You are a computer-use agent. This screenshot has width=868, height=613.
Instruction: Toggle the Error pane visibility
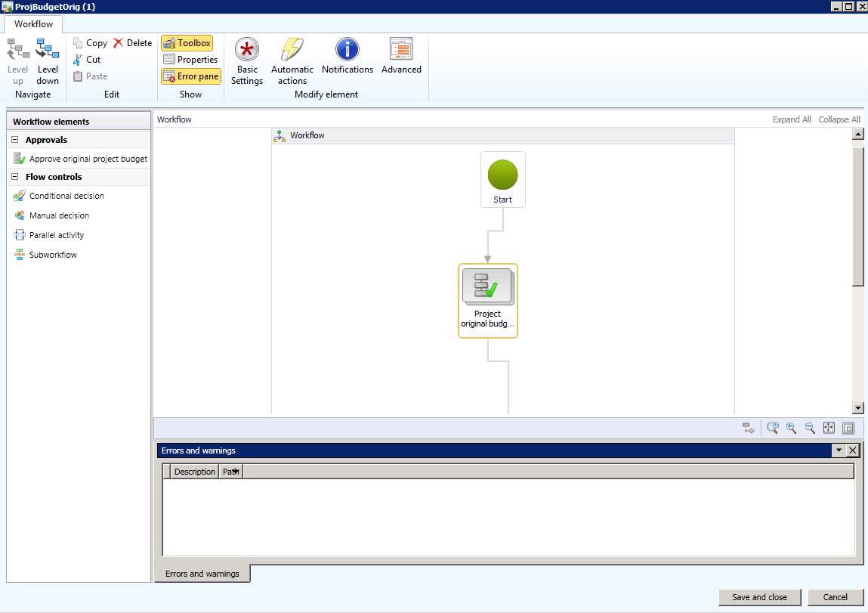tap(190, 76)
